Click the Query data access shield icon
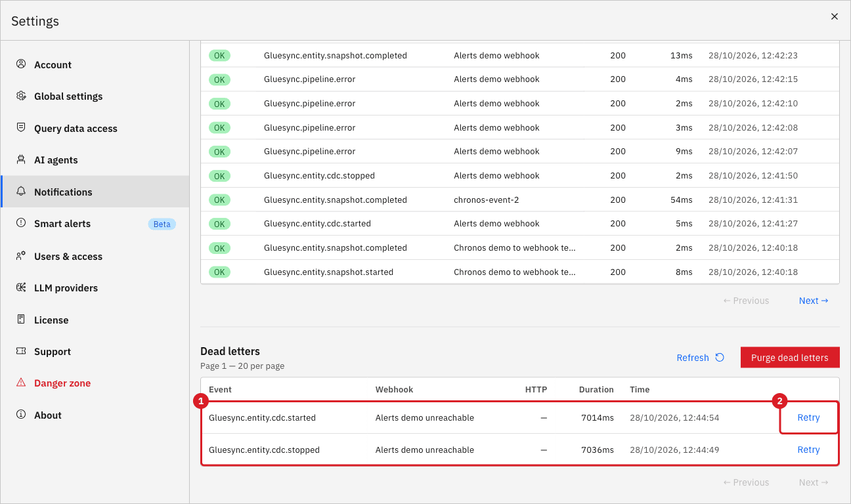 (x=21, y=128)
